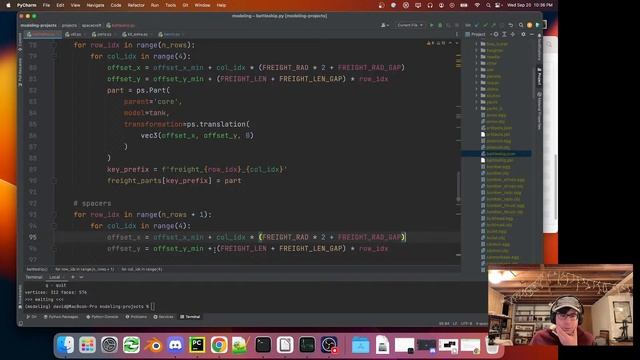Open Launchpad from the Dock
The image size is (640, 360).
(x=87, y=345)
